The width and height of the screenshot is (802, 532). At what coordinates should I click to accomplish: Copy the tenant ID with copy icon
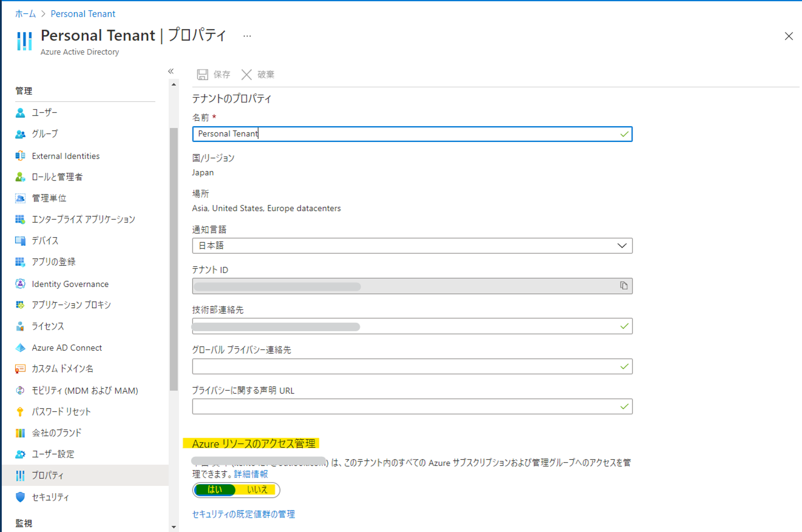coord(624,286)
